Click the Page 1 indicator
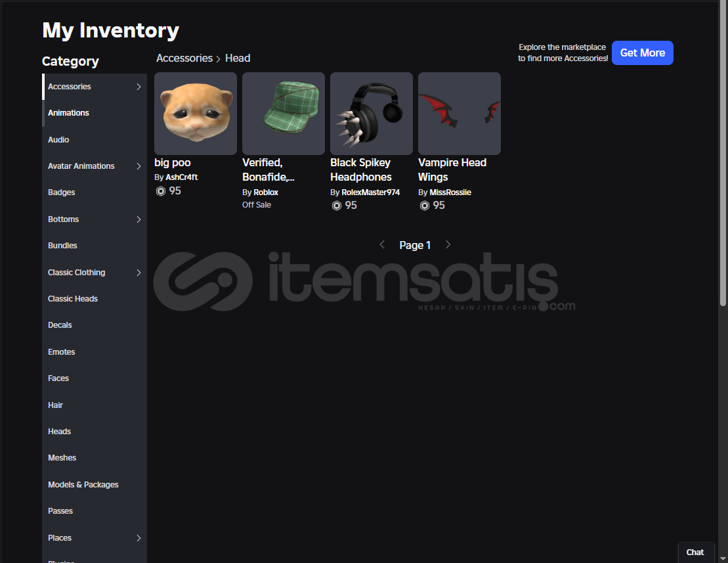 (415, 245)
